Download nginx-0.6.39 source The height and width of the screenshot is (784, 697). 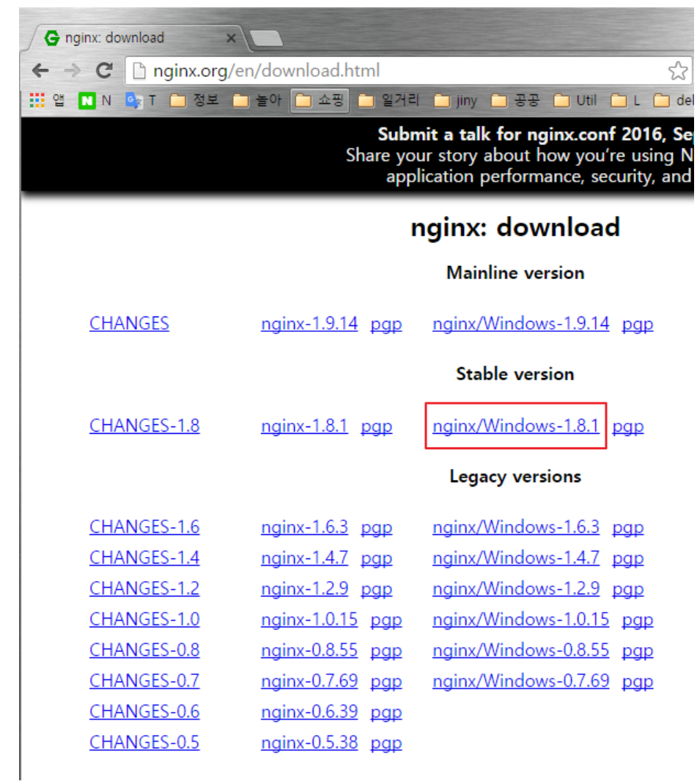pyautogui.click(x=309, y=712)
